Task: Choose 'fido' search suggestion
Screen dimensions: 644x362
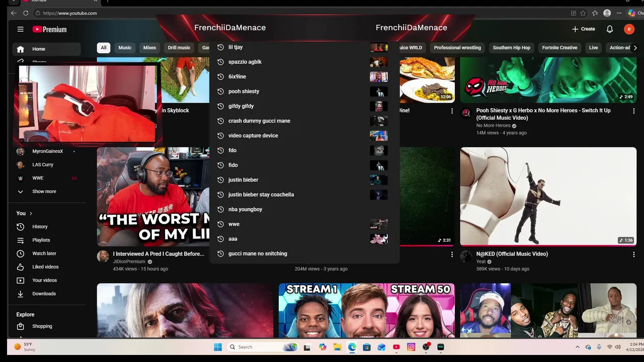Action: click(304, 165)
